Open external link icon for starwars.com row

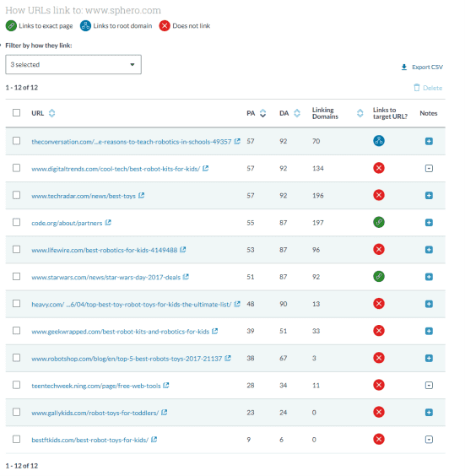click(x=186, y=277)
